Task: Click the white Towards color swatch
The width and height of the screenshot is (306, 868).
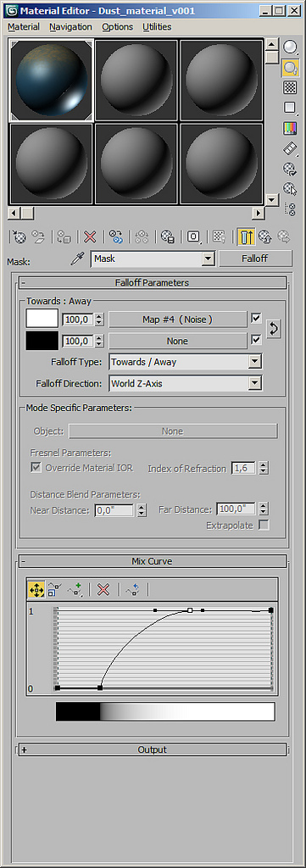Action: point(42,319)
